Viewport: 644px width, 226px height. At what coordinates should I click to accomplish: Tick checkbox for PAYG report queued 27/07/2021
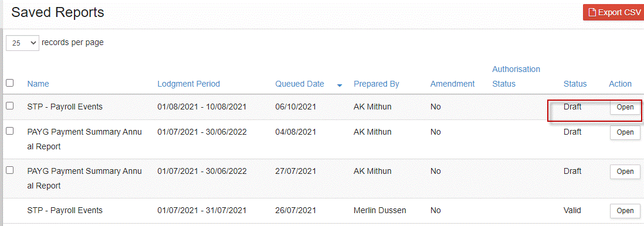pos(10,170)
